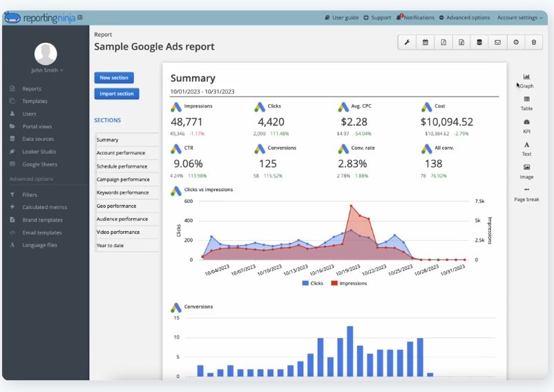
Task: Open Language files in sidebar
Action: pyautogui.click(x=39, y=245)
